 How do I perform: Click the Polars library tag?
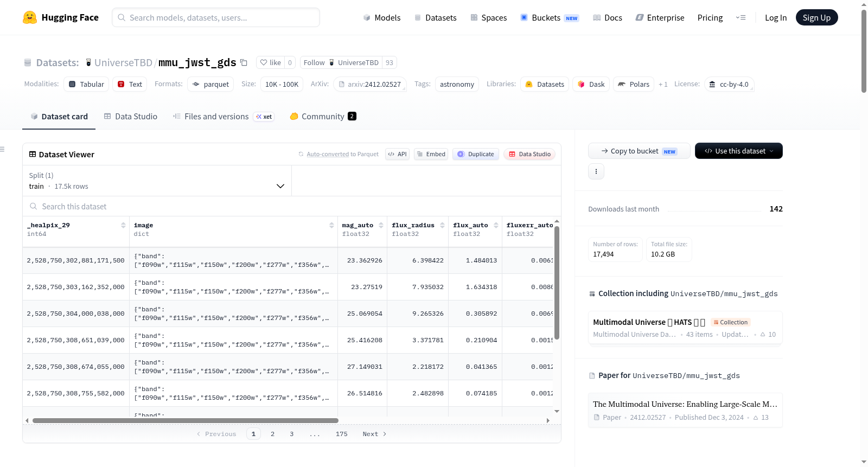point(633,84)
